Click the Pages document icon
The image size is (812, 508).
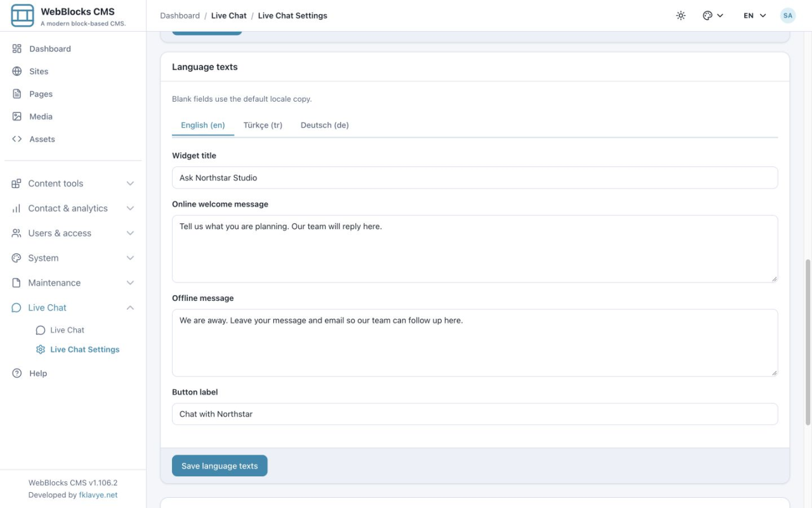pos(17,94)
